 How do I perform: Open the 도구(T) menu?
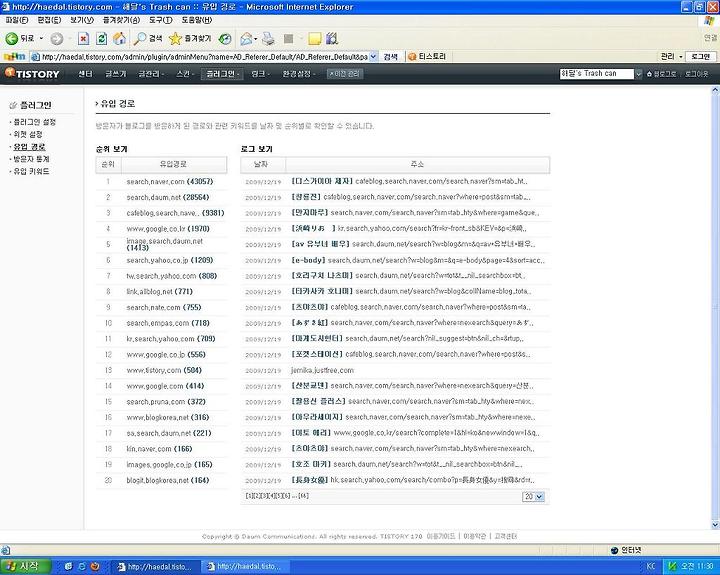[160, 20]
